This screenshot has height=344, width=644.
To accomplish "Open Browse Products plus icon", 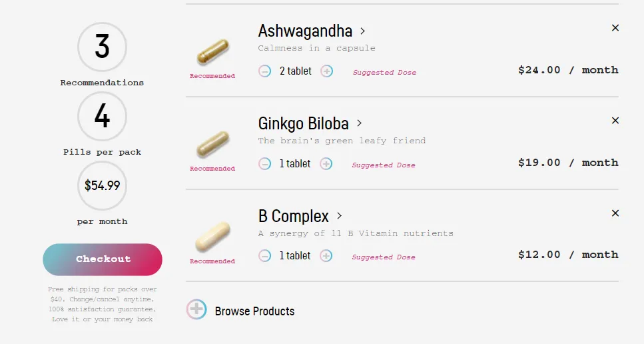I will click(196, 309).
